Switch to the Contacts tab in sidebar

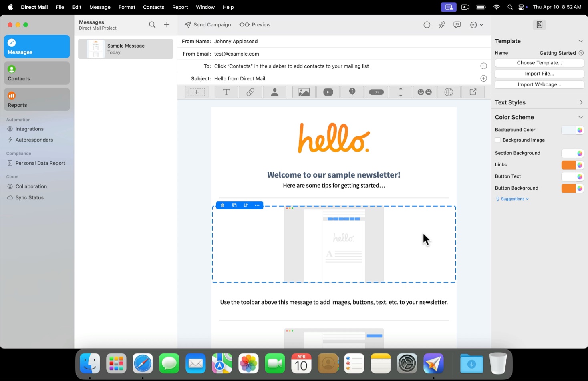37,73
